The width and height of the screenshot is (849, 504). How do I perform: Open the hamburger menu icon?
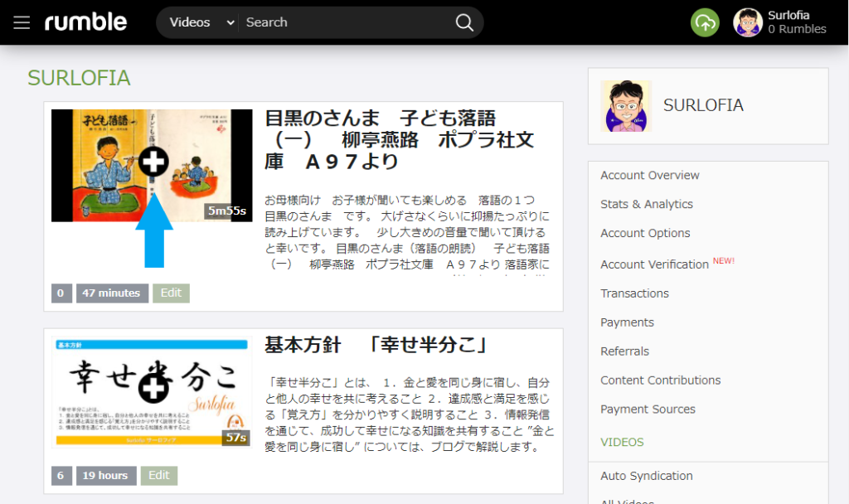click(x=22, y=22)
